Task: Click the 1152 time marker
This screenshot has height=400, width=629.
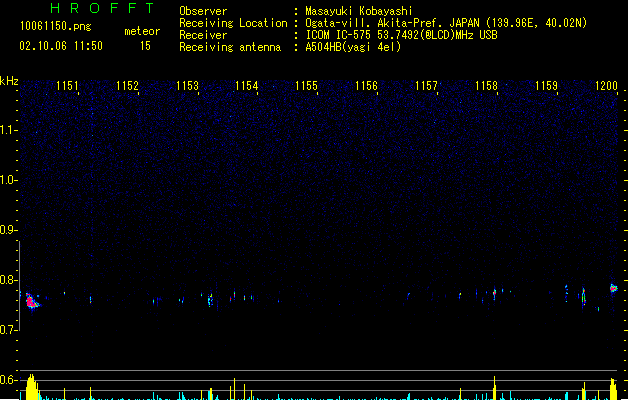Action: [127, 86]
